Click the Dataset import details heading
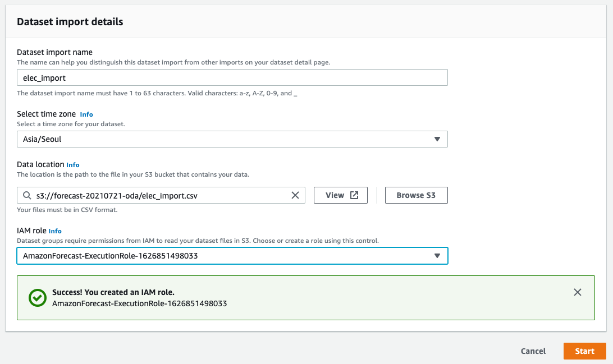Viewport: 613px width, 364px height. (70, 22)
